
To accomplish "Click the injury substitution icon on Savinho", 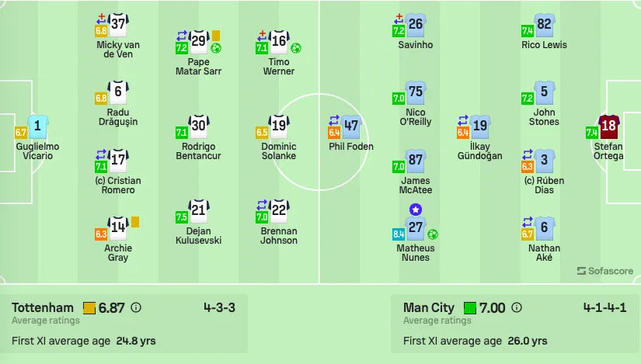I will tap(398, 19).
